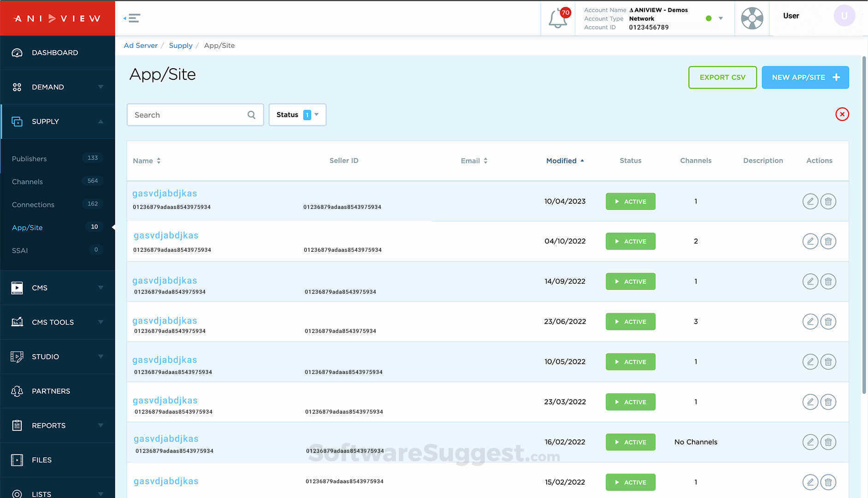
Task: Select the Reports clipboard icon
Action: pos(17,425)
